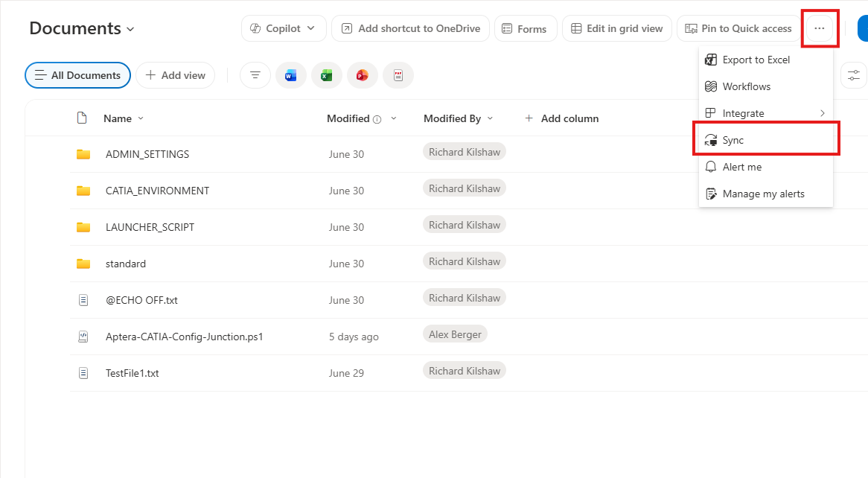Click the "June 29" modified date
This screenshot has width=868, height=478.
347,373
